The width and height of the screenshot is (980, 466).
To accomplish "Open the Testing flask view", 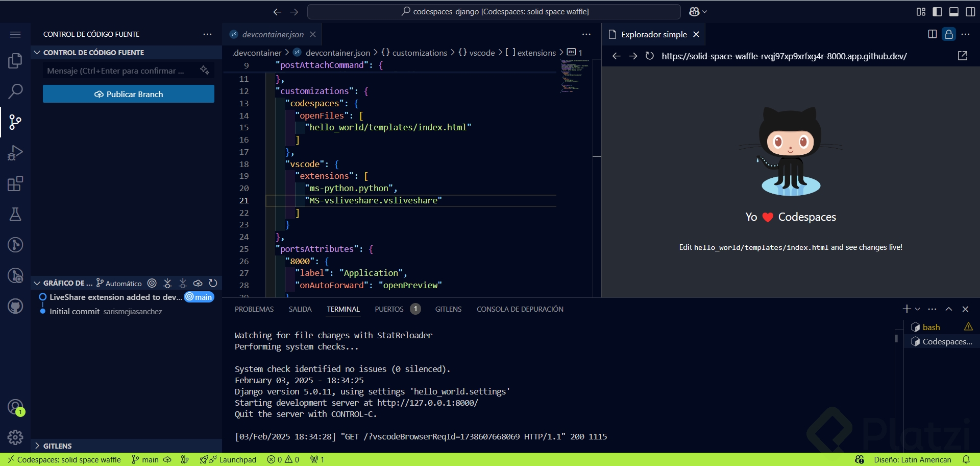I will (15, 214).
